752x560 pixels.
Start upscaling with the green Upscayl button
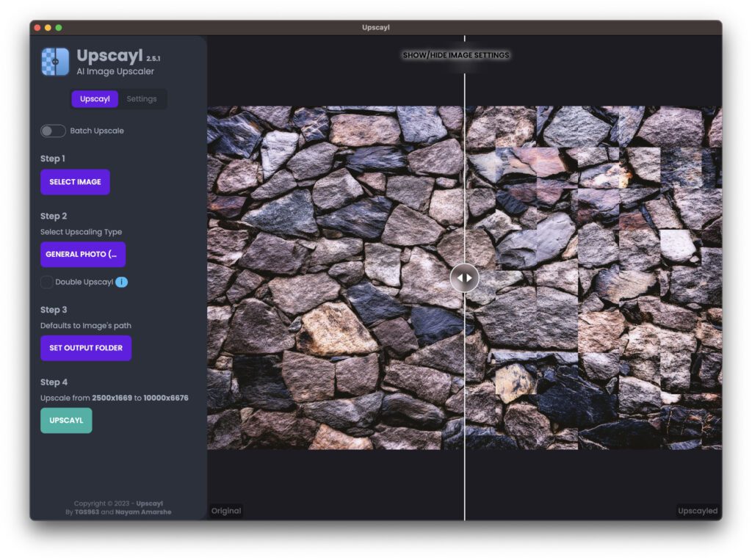pos(66,421)
